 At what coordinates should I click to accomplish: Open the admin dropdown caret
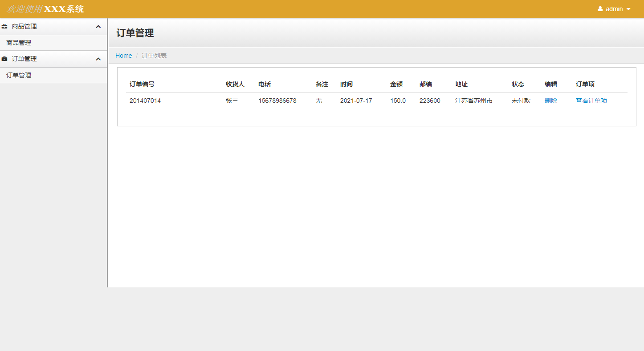click(x=628, y=9)
